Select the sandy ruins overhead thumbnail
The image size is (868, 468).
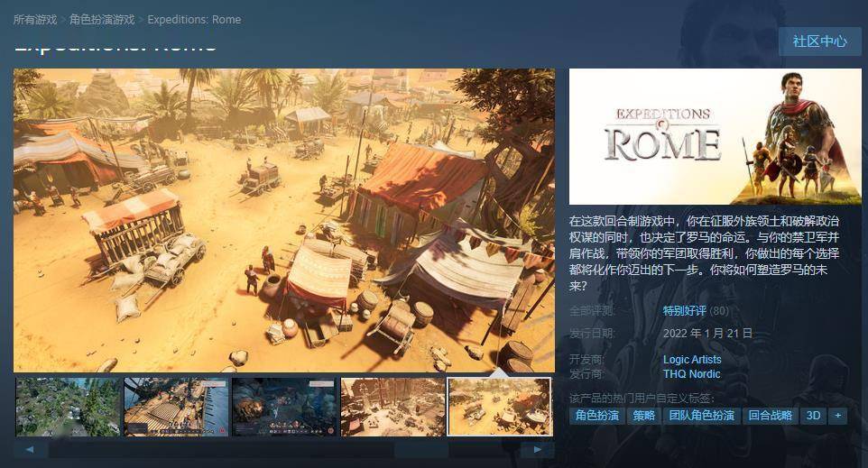click(392, 408)
